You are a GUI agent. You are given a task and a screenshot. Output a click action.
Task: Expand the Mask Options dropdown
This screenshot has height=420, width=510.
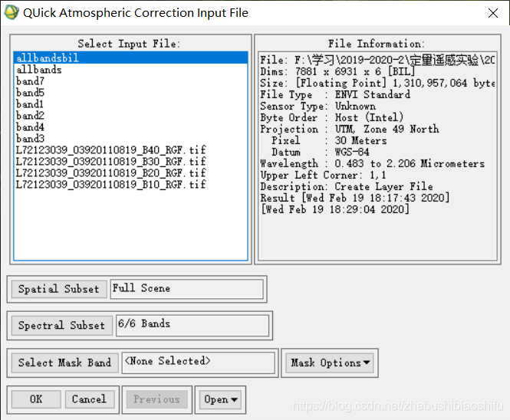[x=330, y=363]
